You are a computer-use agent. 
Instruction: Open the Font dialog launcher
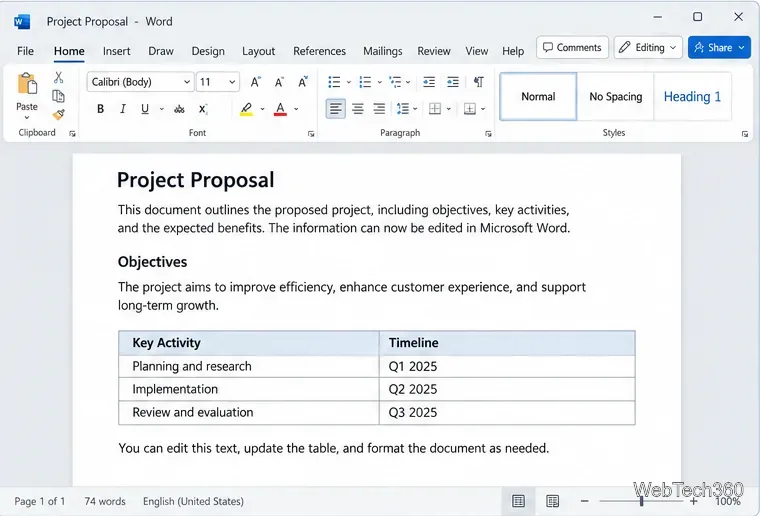point(311,134)
